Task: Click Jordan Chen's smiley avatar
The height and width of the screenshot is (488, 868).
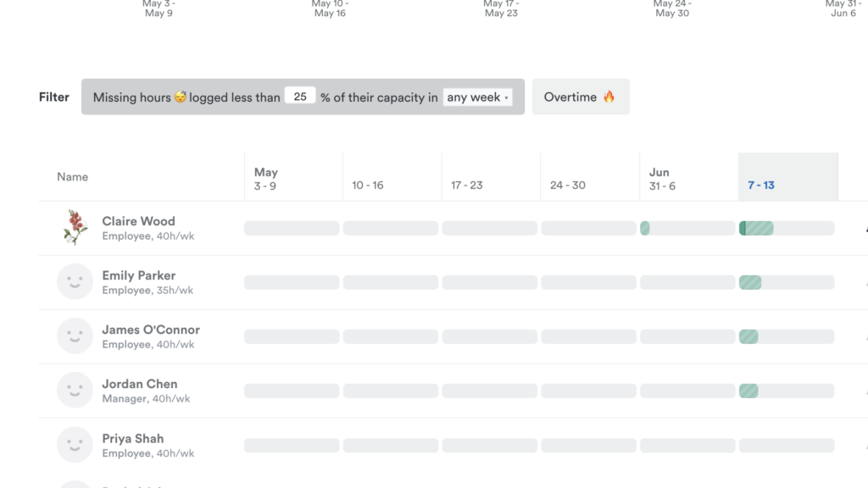Action: pyautogui.click(x=75, y=390)
